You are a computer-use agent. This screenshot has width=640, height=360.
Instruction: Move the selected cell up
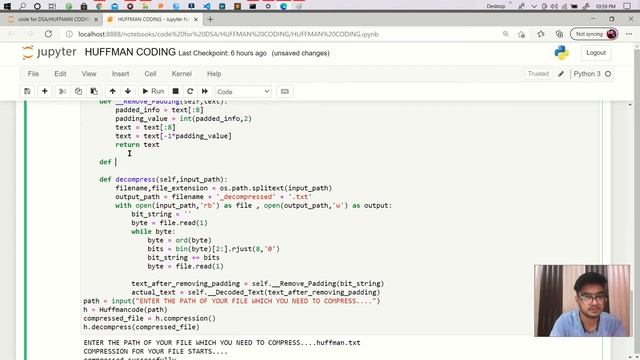(113, 91)
